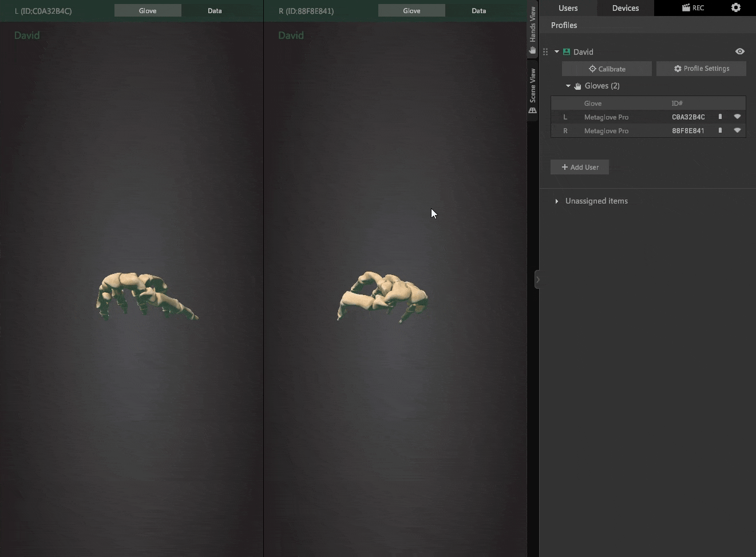756x557 pixels.
Task: Select Glove tab in the left hand panel
Action: (x=148, y=10)
